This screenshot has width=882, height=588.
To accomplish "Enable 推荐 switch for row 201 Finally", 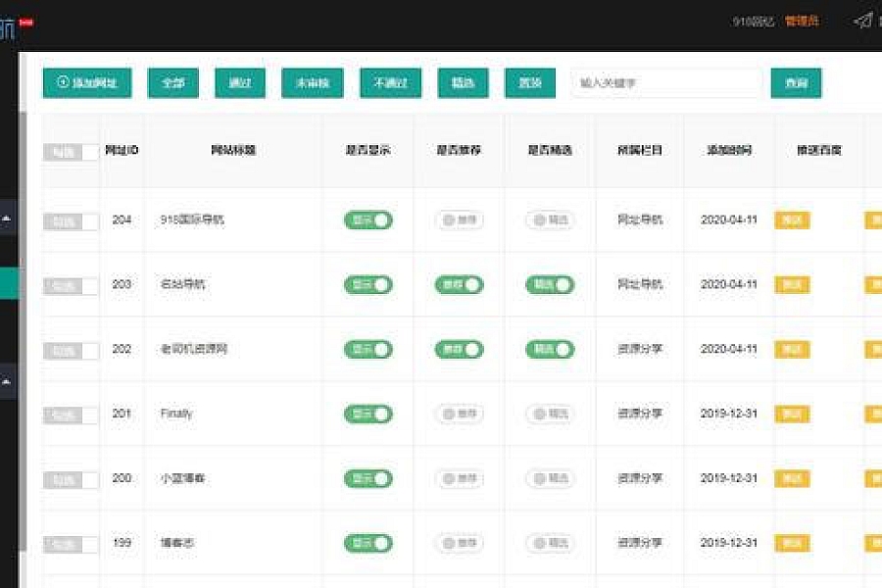I will [x=459, y=415].
